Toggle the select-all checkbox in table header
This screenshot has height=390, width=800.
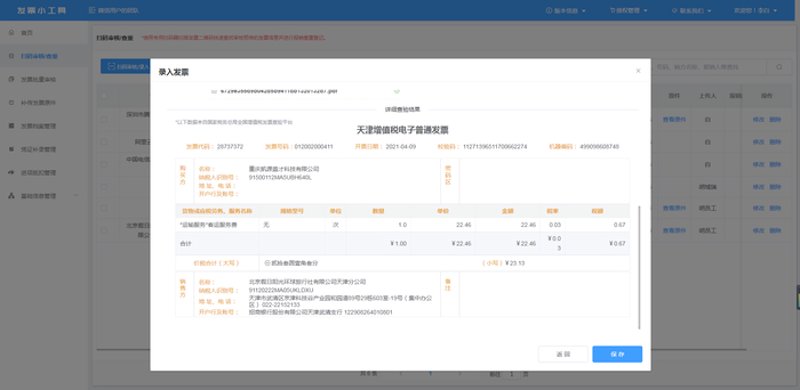click(x=104, y=96)
